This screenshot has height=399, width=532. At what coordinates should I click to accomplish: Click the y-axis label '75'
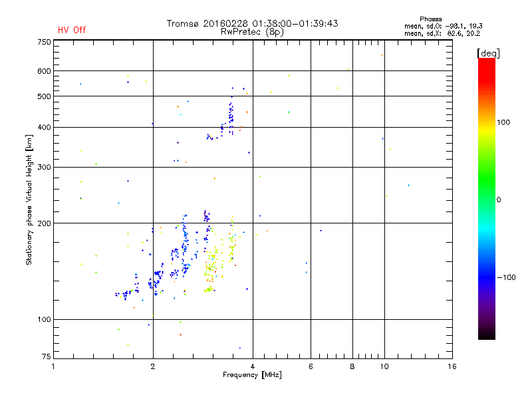coord(47,356)
